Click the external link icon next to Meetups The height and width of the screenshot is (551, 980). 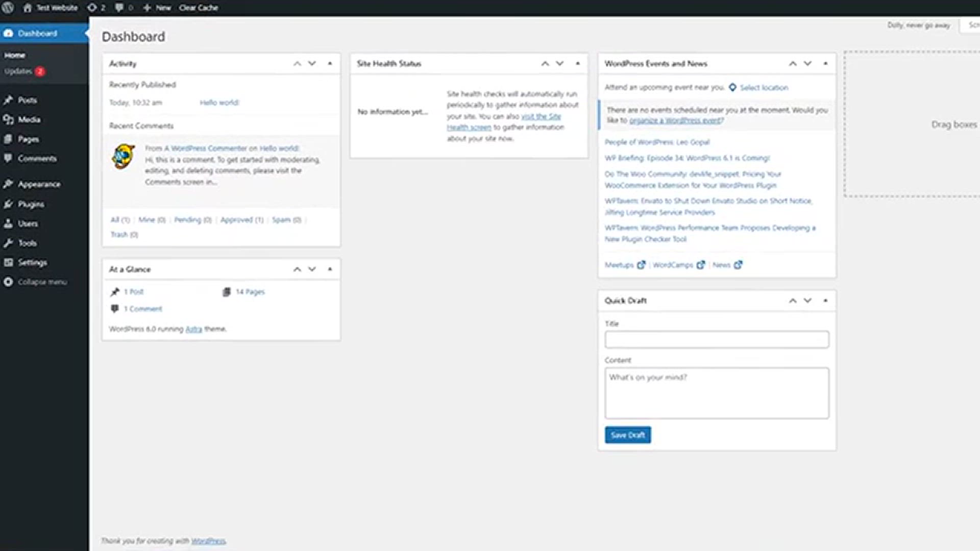coord(641,265)
